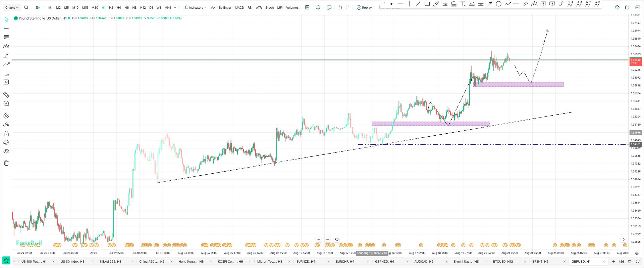Image resolution: width=644 pixels, height=268 pixels.
Task: Open the BTCUSD, H12 tab
Action: (503, 261)
